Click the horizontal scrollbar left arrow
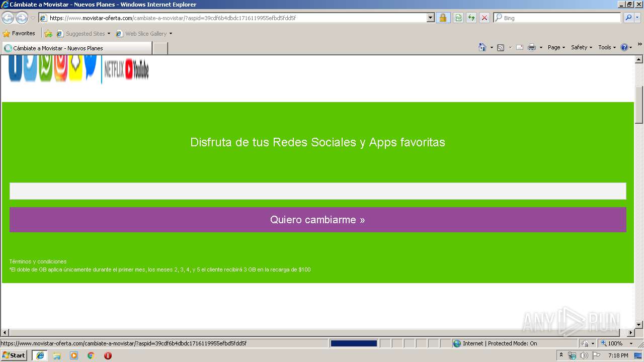 5,333
